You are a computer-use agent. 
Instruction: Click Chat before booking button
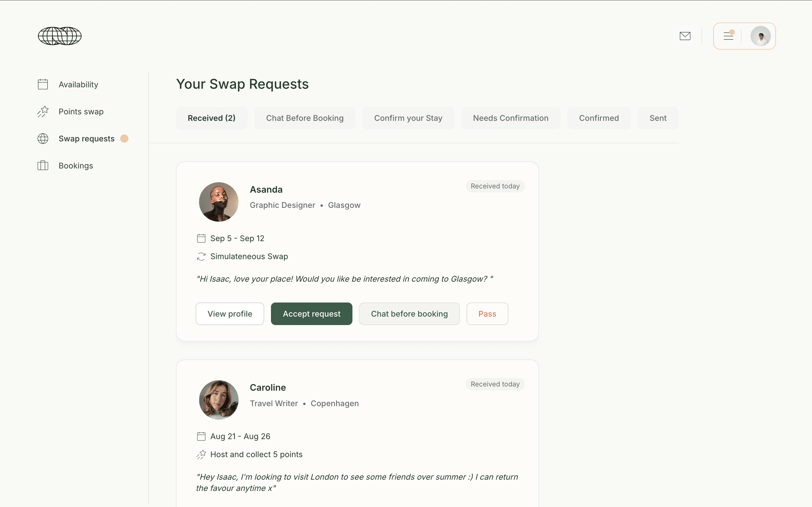[x=409, y=314]
